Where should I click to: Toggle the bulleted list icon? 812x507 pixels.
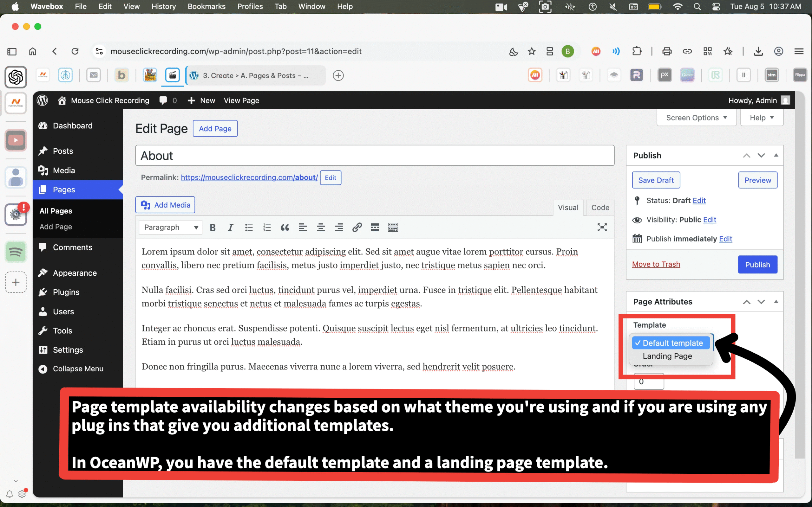[249, 228]
